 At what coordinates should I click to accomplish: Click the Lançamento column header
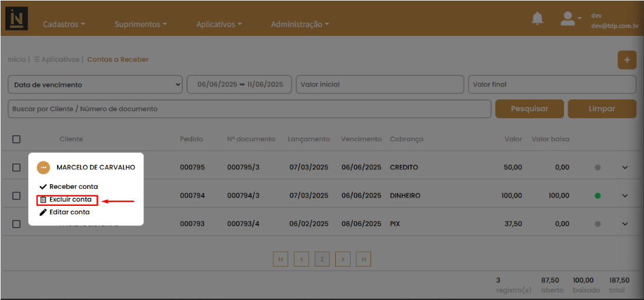tap(308, 139)
